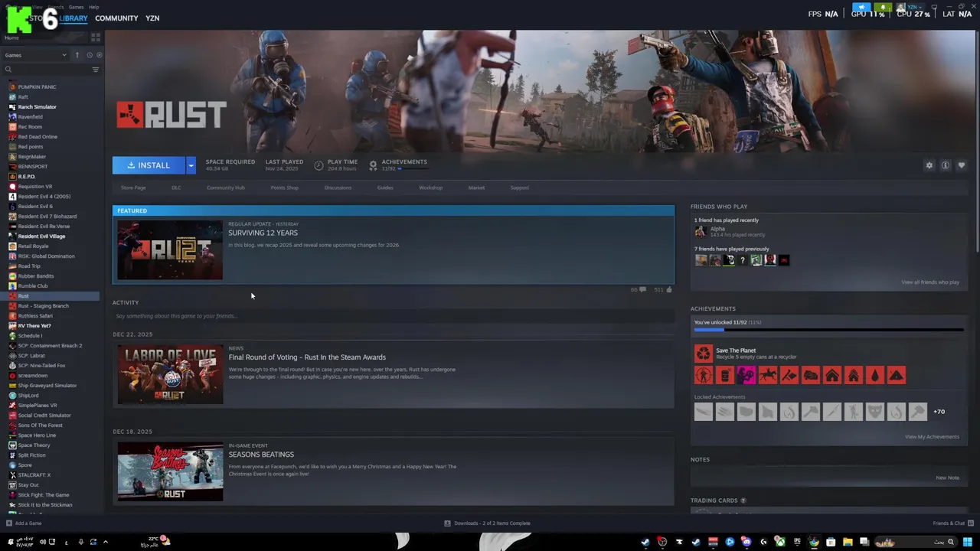Click the activity "Say something" input field
Viewport: 980px width, 551px height.
(x=393, y=316)
